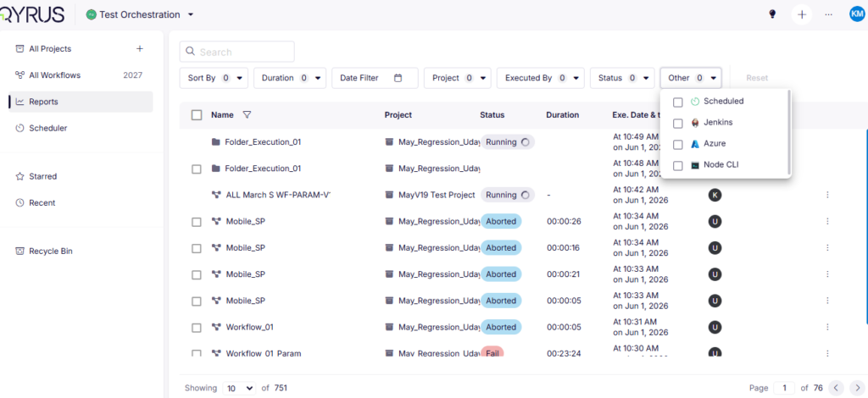Open row menu for Mobile_SP 00:00:21
The image size is (868, 398).
(827, 274)
